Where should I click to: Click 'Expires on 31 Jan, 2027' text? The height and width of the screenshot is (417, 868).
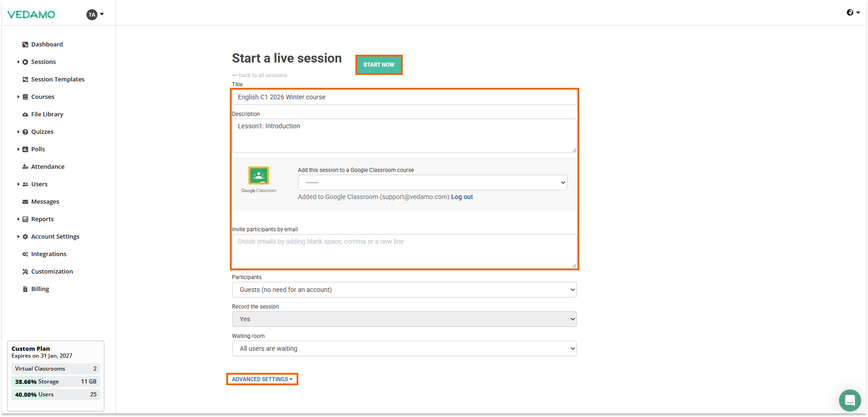point(42,356)
